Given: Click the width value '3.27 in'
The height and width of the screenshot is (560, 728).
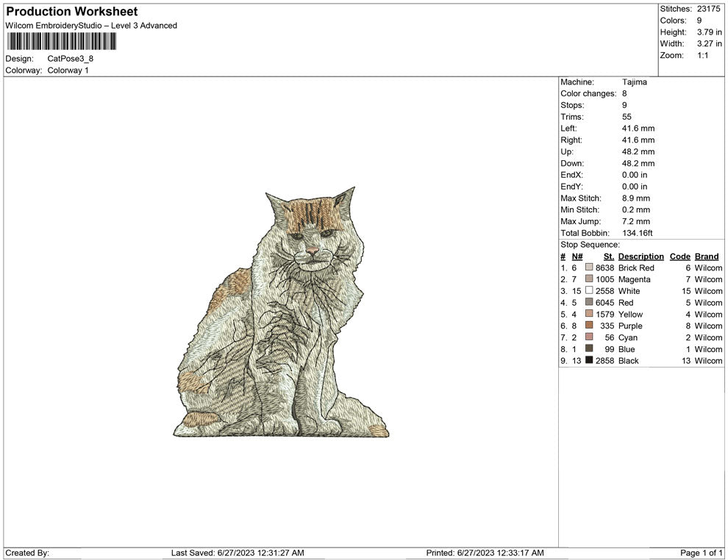Looking at the screenshot, I should 710,43.
